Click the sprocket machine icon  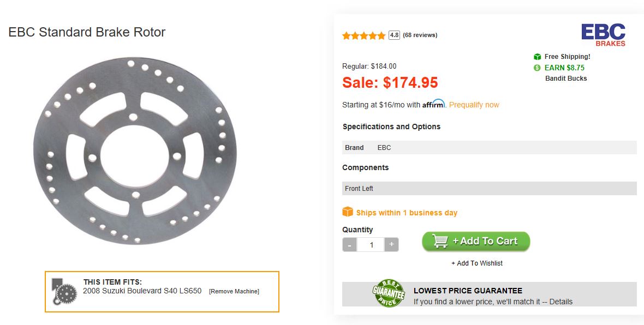click(64, 291)
